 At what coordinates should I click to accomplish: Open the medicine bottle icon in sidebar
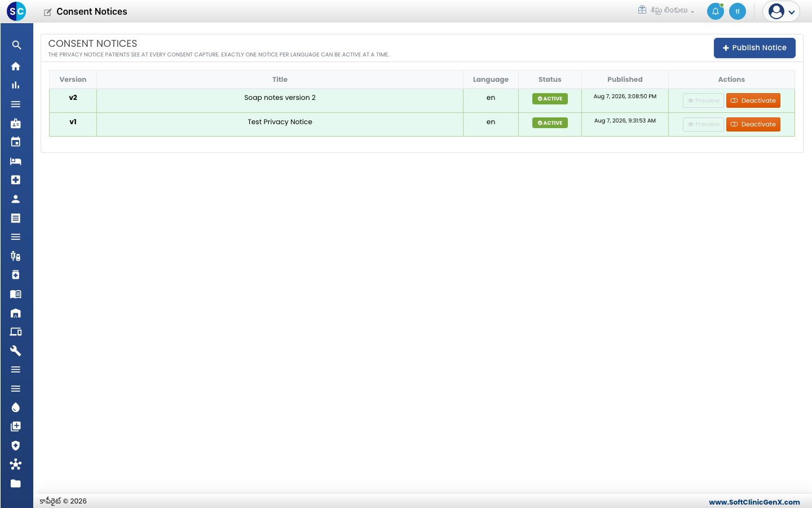pos(16,275)
